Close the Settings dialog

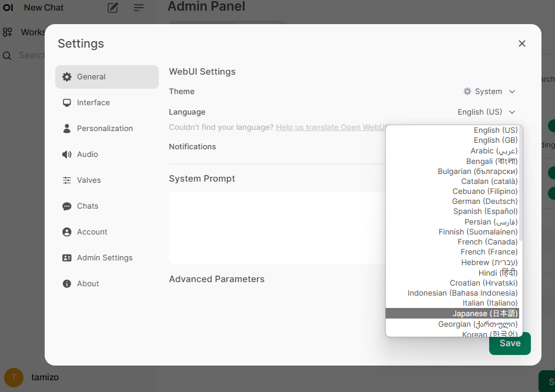[522, 43]
